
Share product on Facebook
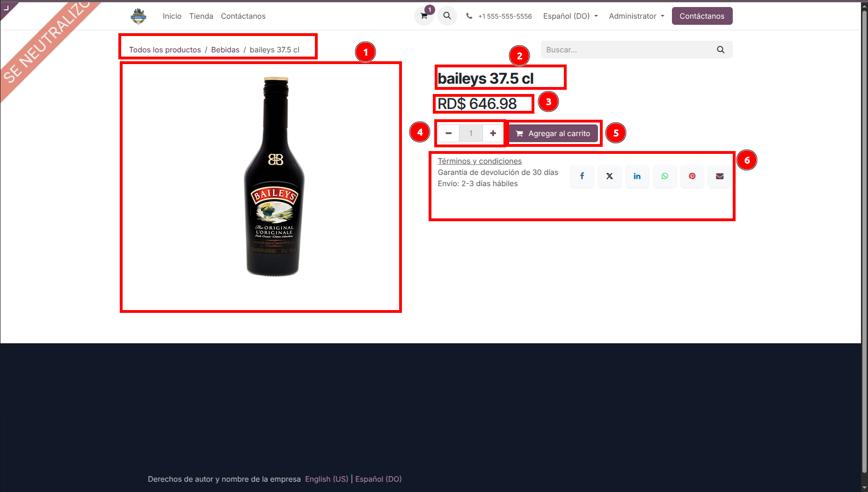[582, 176]
